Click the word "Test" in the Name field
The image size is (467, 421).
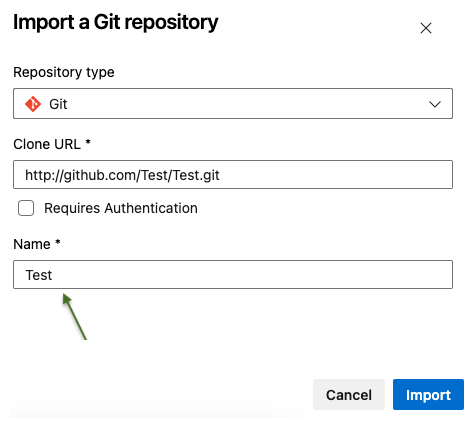[39, 275]
